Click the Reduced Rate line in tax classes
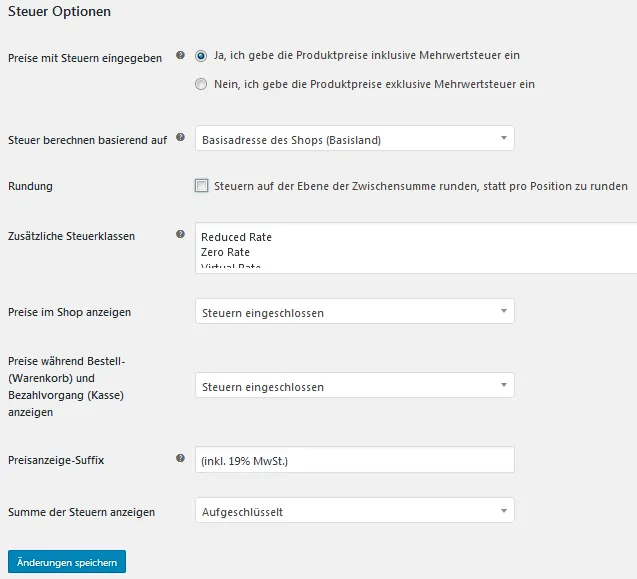 click(236, 237)
